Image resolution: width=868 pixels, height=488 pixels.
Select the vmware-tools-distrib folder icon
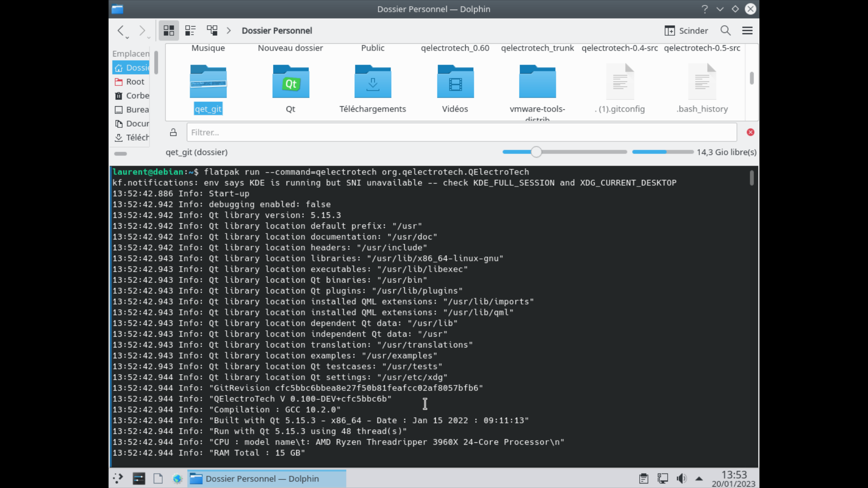(538, 81)
